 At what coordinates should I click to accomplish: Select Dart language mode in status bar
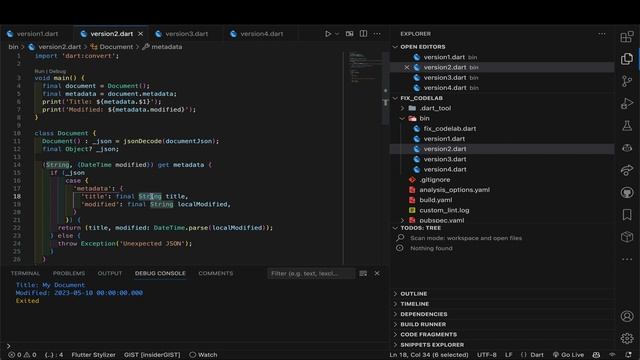(532, 355)
